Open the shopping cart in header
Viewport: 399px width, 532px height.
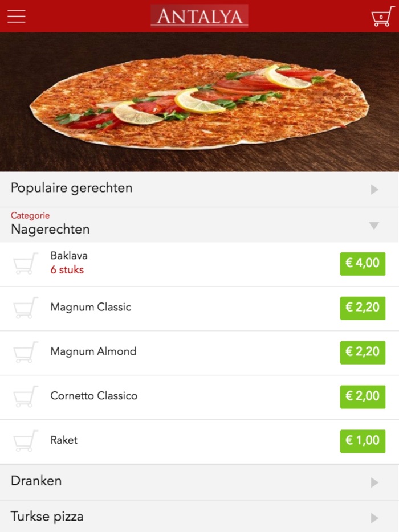(x=382, y=17)
